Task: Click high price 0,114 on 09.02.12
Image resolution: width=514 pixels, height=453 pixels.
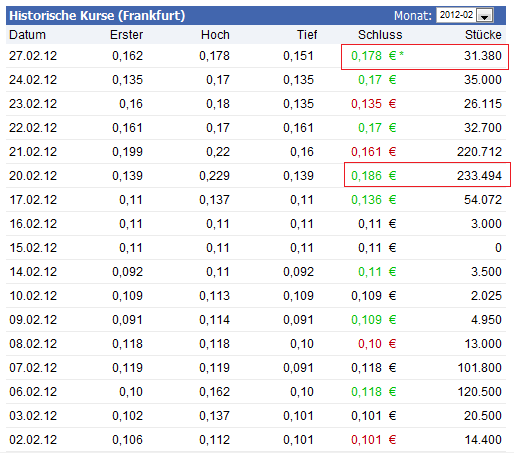Action: tap(214, 320)
